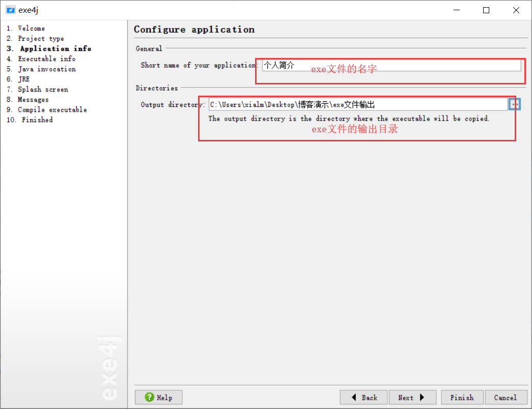The image size is (532, 409).
Task: Cancel the exe4j wizard
Action: point(506,397)
